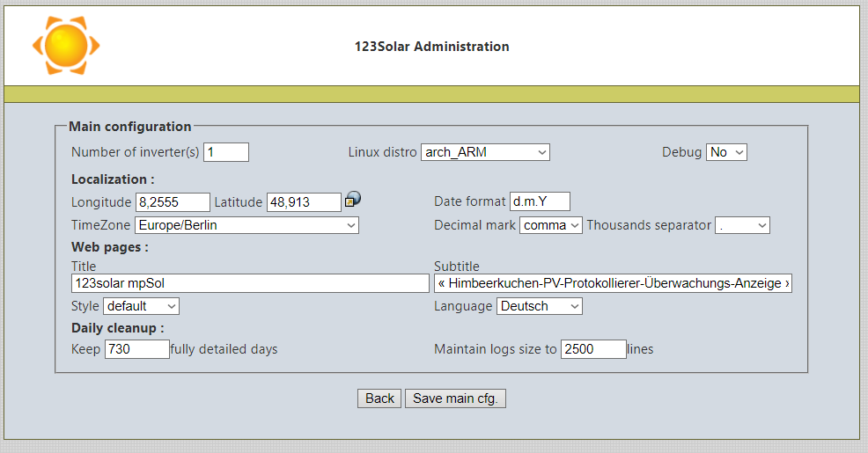The image size is (868, 453).
Task: Select the Decimal mark dropdown
Action: pos(551,225)
